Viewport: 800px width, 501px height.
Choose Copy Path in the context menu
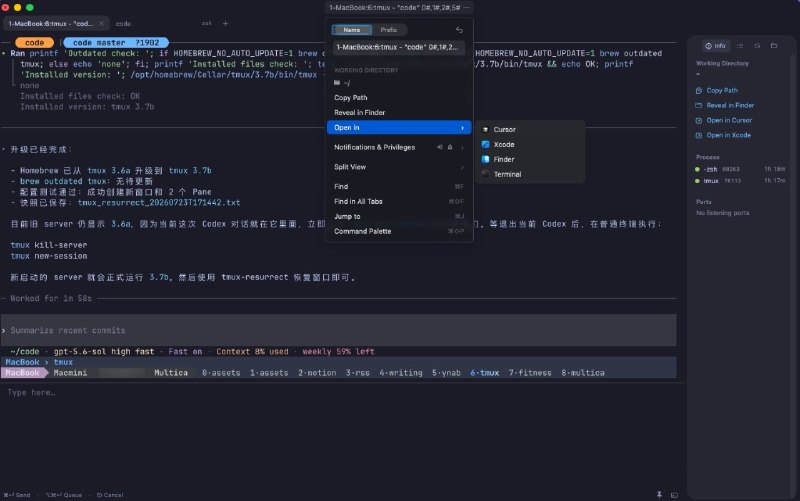[351, 97]
